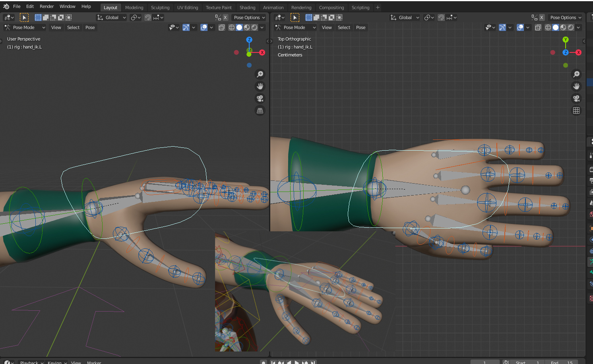Toggle camera view icon in right viewport
The width and height of the screenshot is (593, 364).
tap(576, 99)
